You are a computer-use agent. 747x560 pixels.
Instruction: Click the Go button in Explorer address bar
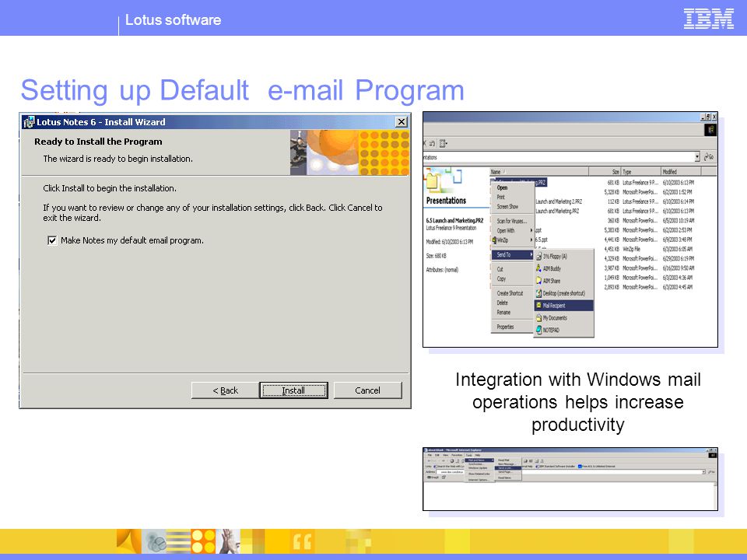point(709,156)
